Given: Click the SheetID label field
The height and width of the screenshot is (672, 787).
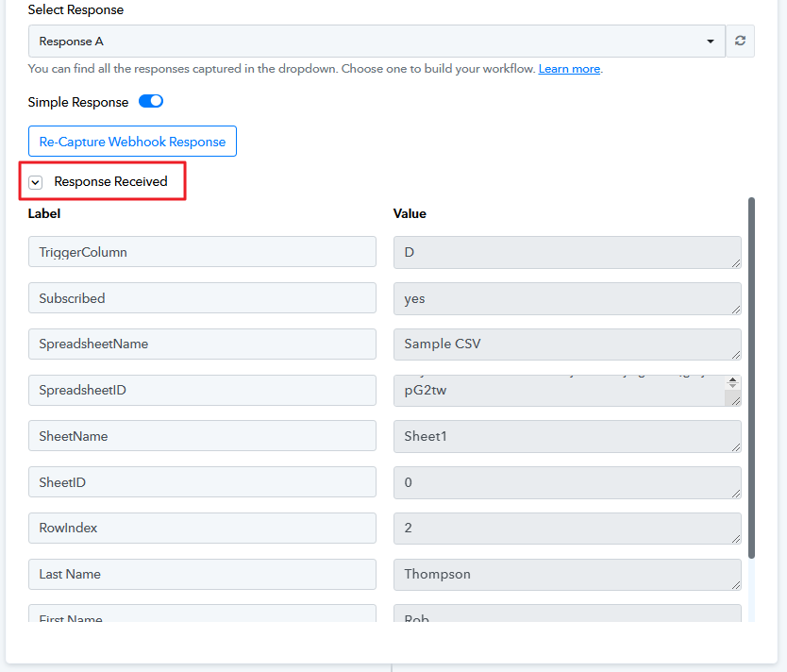Looking at the screenshot, I should pyautogui.click(x=202, y=483).
